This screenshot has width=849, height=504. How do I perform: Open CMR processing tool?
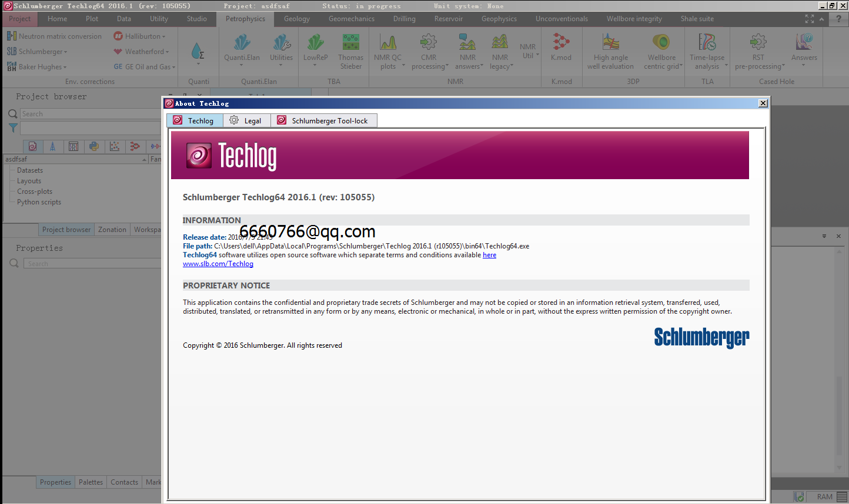tap(429, 51)
